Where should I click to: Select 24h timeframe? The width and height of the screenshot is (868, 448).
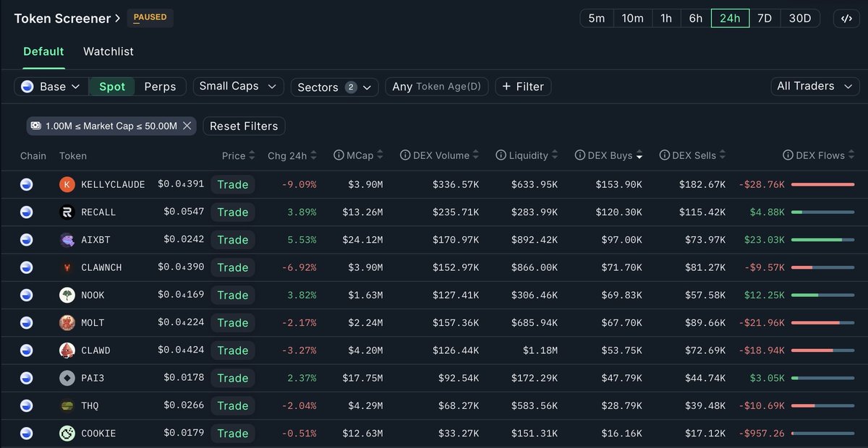(730, 18)
